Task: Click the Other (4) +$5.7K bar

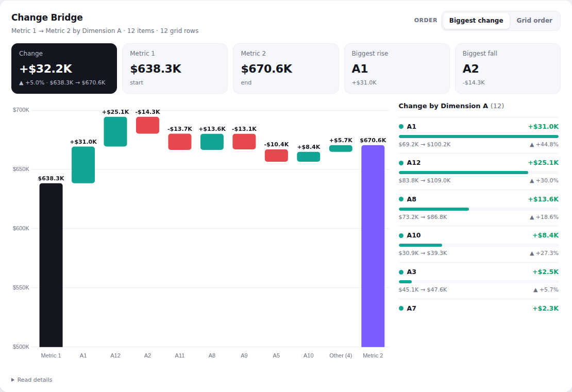Action: (x=341, y=148)
